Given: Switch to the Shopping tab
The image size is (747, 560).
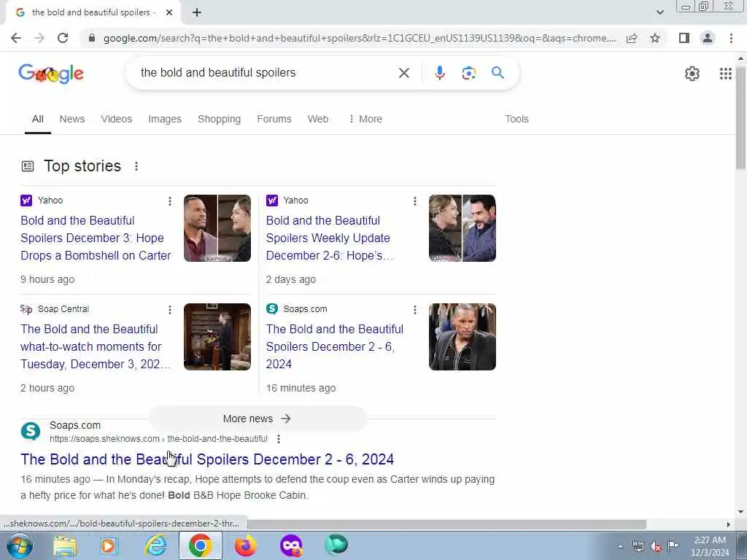Looking at the screenshot, I should point(219,119).
